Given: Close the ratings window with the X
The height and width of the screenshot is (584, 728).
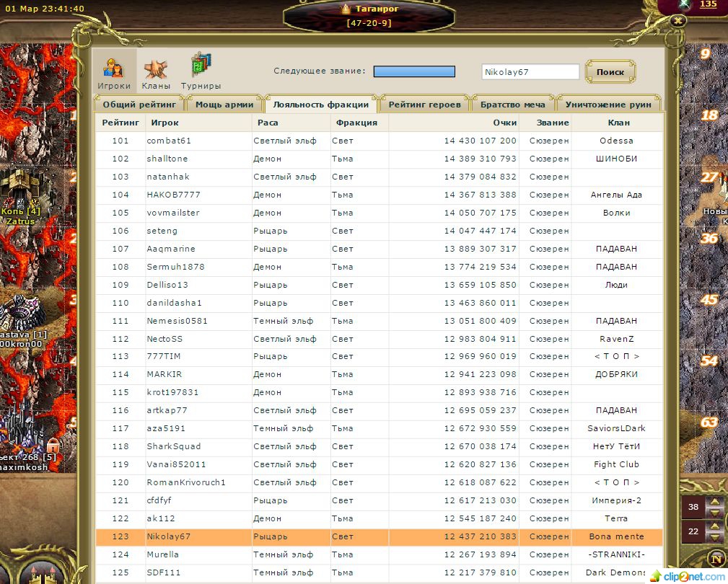Looking at the screenshot, I should coord(677,21).
